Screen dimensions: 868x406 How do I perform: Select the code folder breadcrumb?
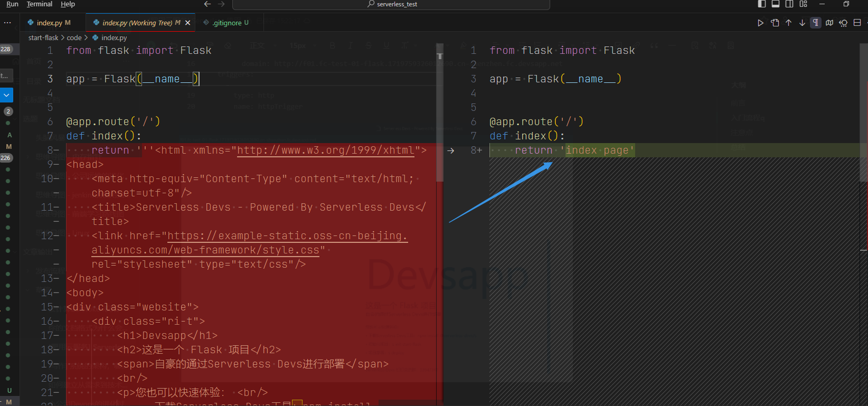74,37
